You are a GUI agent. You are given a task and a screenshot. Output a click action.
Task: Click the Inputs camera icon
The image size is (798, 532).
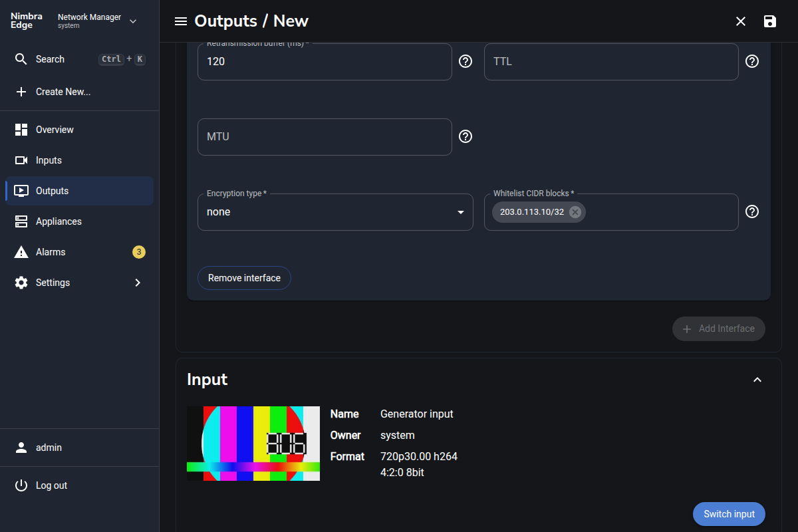[21, 160]
